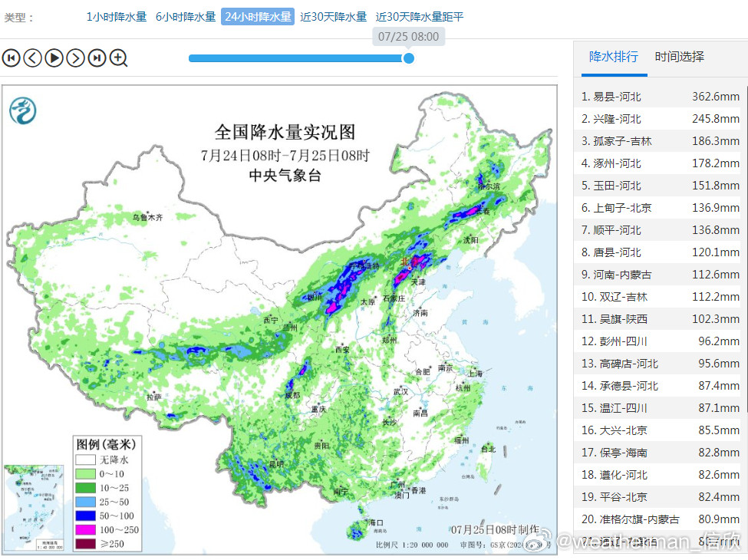The width and height of the screenshot is (748, 560).
Task: Click the 沈阳 city label on map
Action: (471, 240)
